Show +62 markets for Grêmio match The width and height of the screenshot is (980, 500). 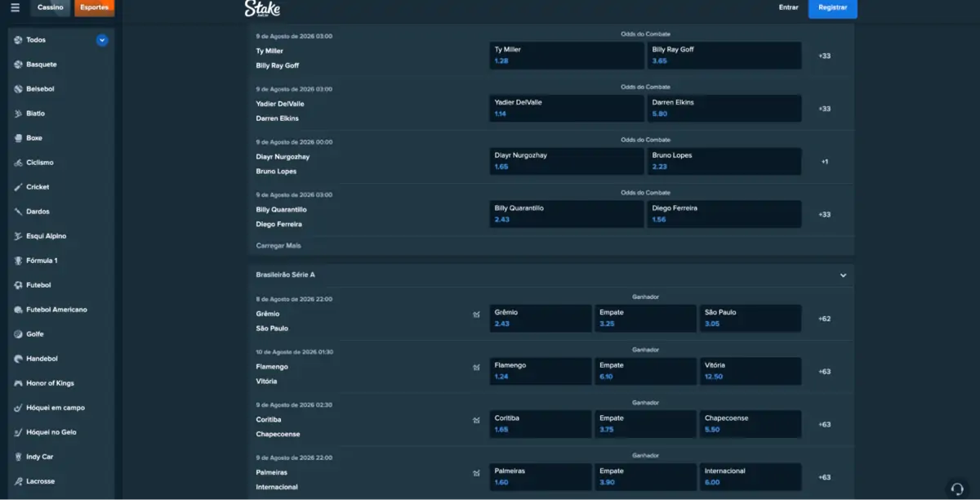pyautogui.click(x=825, y=319)
